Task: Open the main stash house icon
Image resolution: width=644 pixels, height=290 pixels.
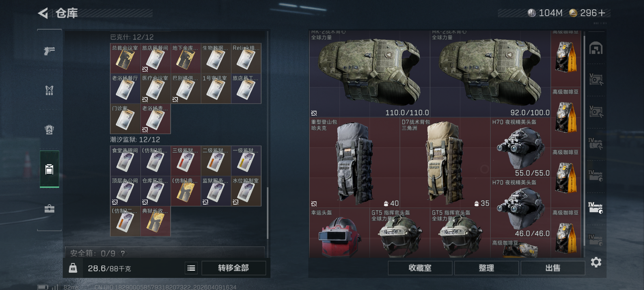Action: click(x=596, y=48)
